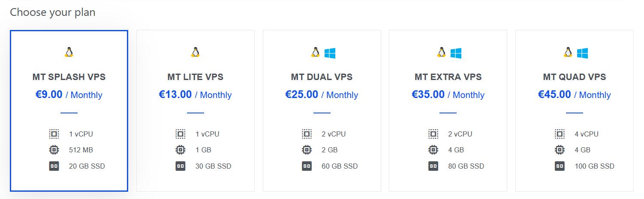The width and height of the screenshot is (644, 199).
Task: Click the €25.00 / Monthly price
Action: (x=322, y=95)
